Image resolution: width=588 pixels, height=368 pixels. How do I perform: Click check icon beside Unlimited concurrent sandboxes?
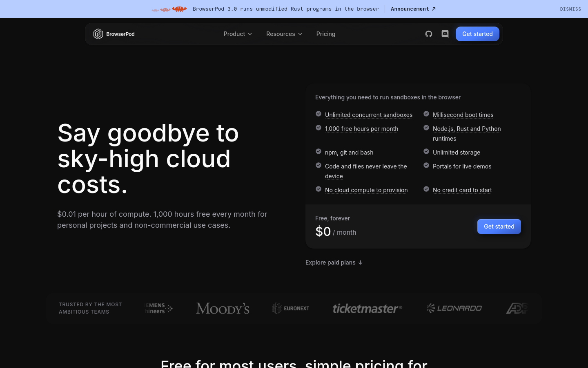click(x=318, y=114)
